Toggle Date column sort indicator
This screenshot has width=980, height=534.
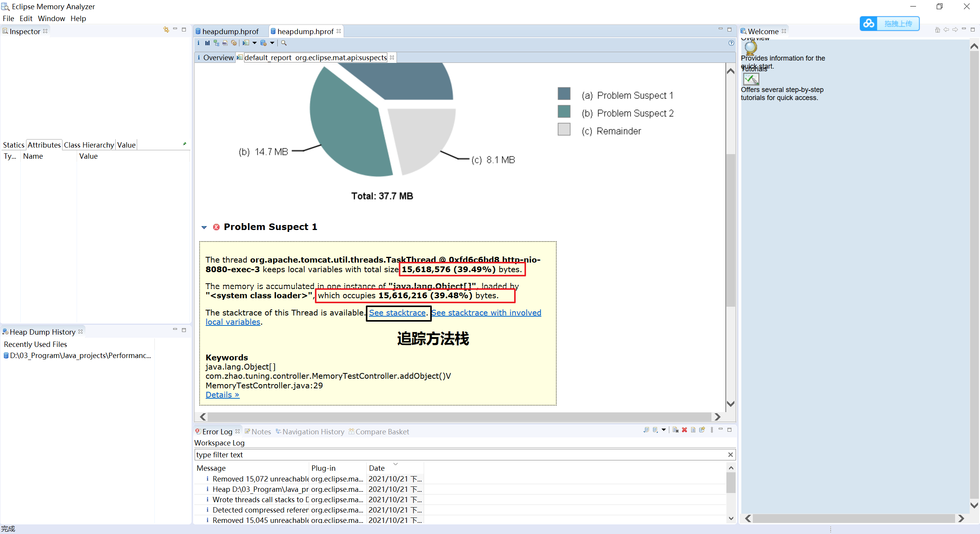tap(396, 464)
